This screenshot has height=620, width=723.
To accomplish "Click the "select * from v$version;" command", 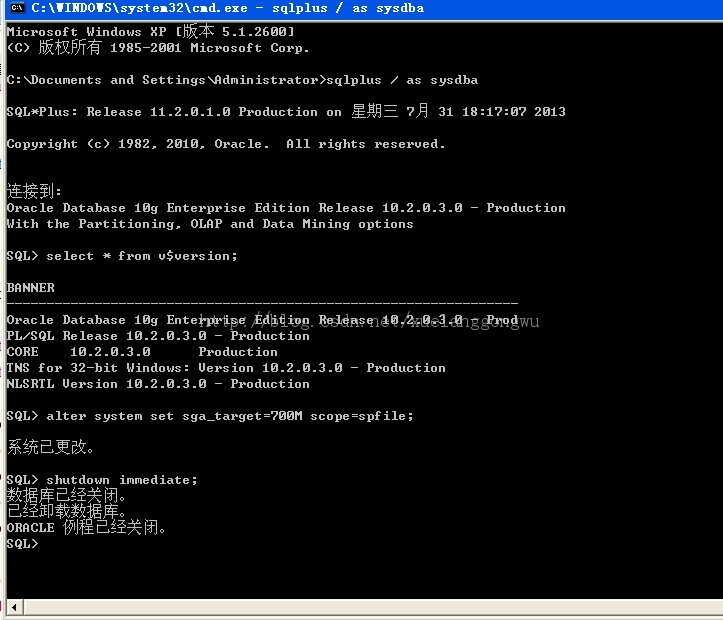I will pyautogui.click(x=142, y=256).
